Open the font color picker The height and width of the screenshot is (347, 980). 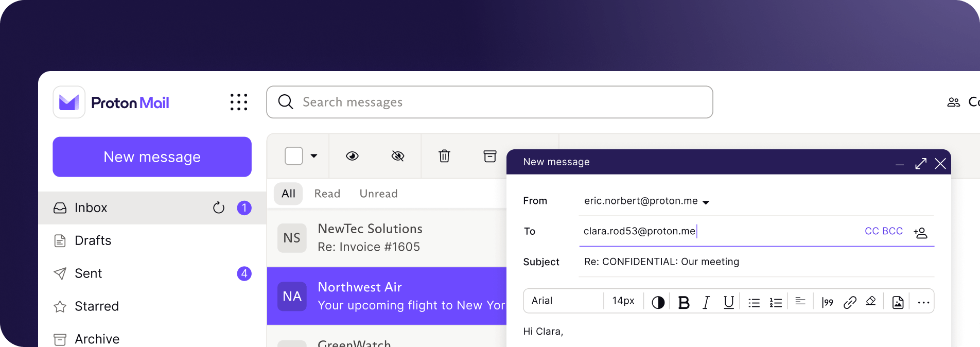click(658, 303)
